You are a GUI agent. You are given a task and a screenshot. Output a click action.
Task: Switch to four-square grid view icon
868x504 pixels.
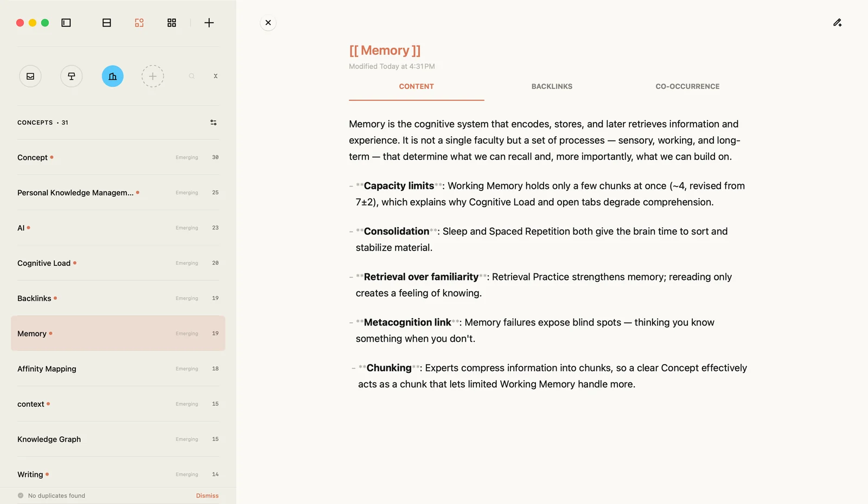point(172,23)
